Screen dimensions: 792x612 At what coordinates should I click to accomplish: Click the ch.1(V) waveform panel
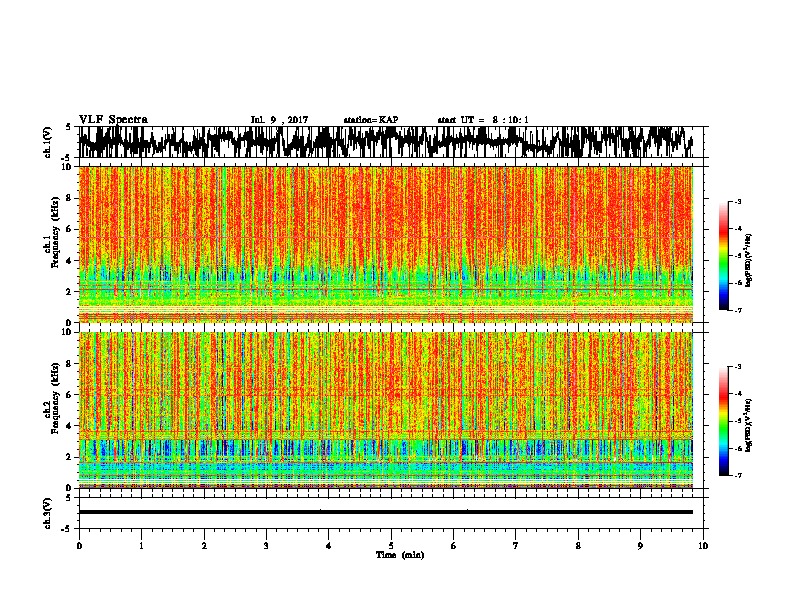[x=390, y=142]
